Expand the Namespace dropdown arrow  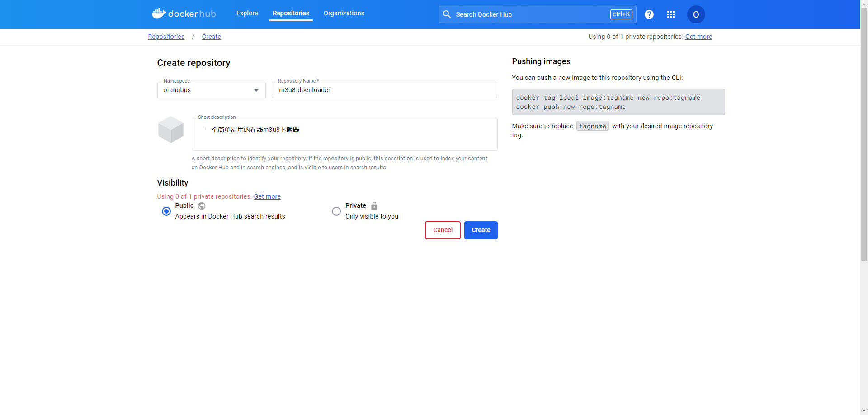(x=256, y=90)
